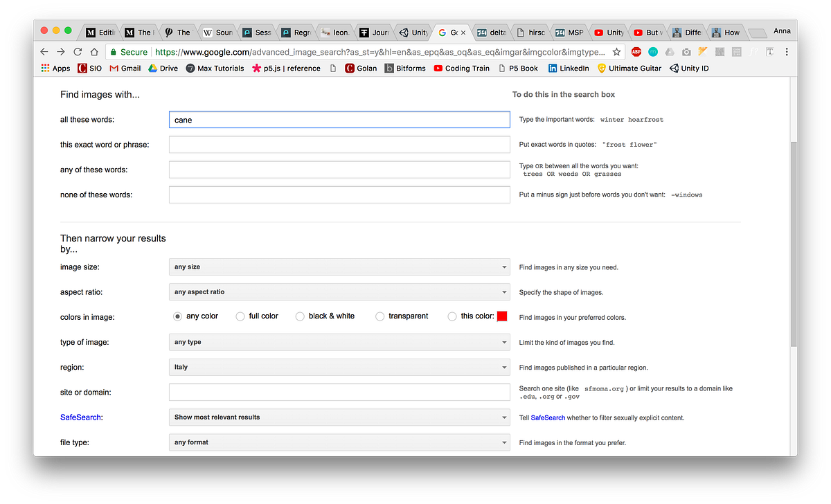The height and width of the screenshot is (504, 831).
Task: Select the 'this color' radio button
Action: click(x=452, y=316)
